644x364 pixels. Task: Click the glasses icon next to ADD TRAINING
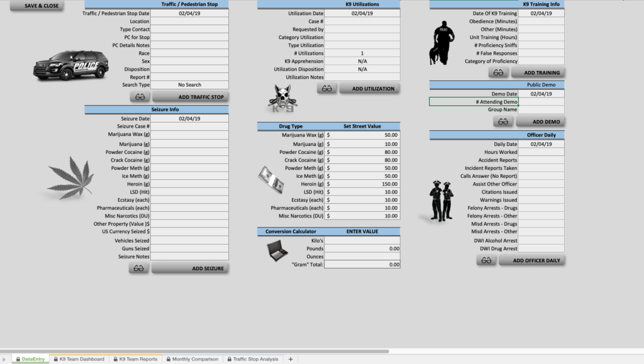pos(499,72)
